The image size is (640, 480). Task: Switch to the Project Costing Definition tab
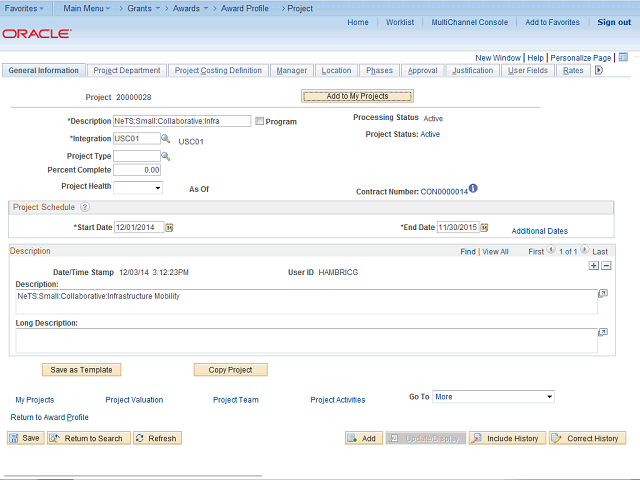[218, 71]
